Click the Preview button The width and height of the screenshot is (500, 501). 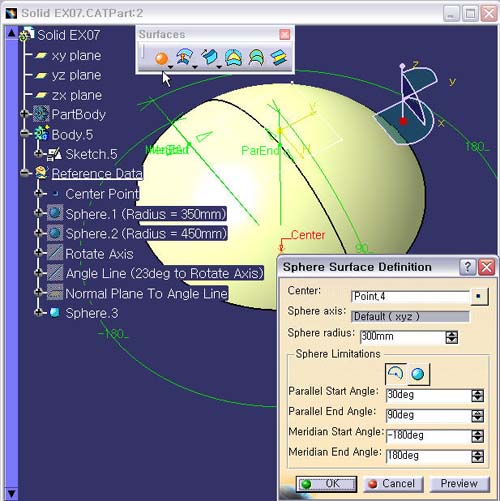click(459, 483)
